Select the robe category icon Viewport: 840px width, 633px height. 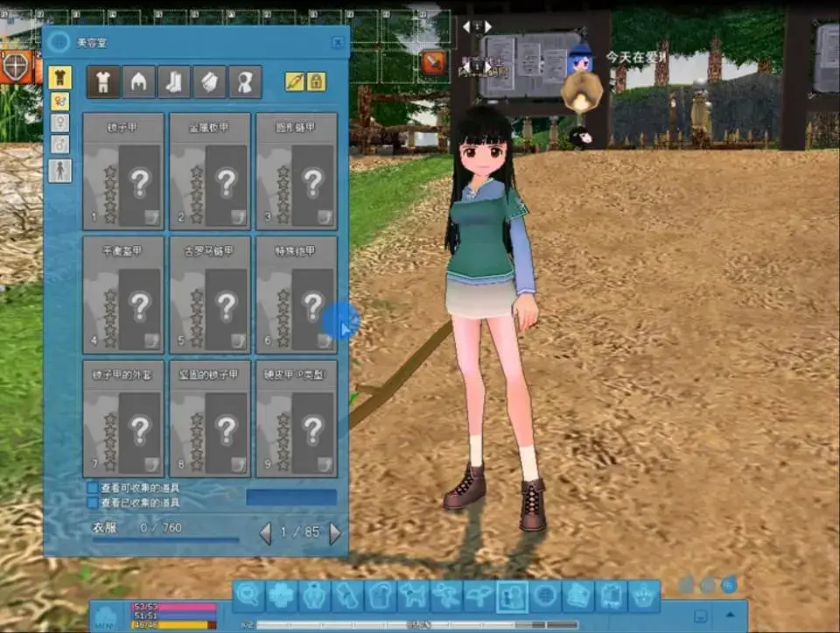(244, 81)
